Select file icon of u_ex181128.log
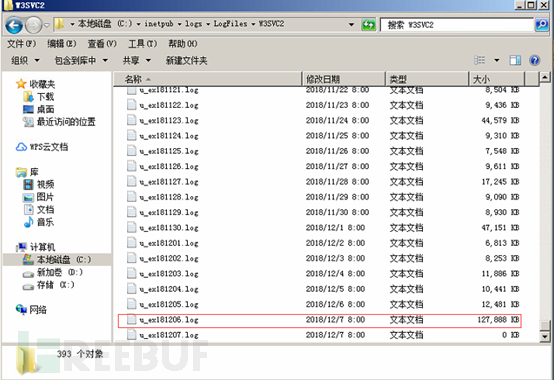The width and height of the screenshot is (554, 380). [x=131, y=197]
